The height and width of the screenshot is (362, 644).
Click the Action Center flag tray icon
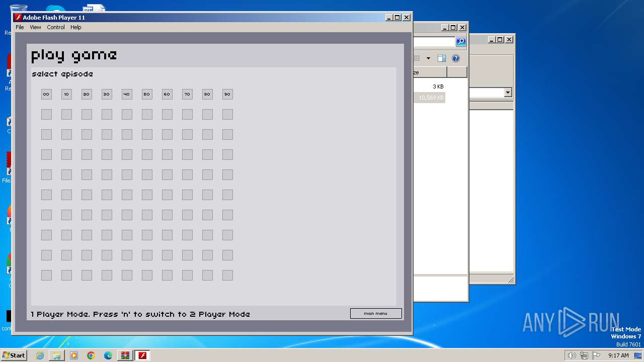pyautogui.click(x=596, y=355)
